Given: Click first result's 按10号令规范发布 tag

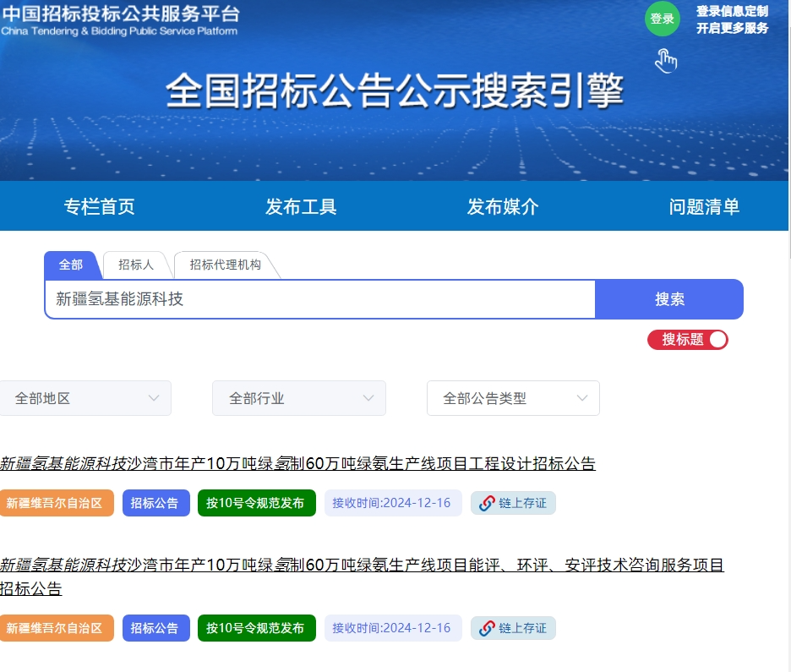Looking at the screenshot, I should 256,503.
